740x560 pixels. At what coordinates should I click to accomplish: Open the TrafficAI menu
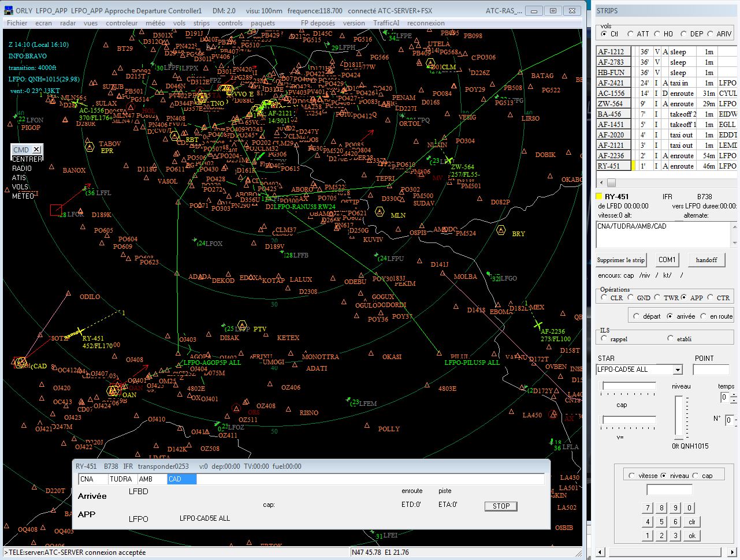386,23
